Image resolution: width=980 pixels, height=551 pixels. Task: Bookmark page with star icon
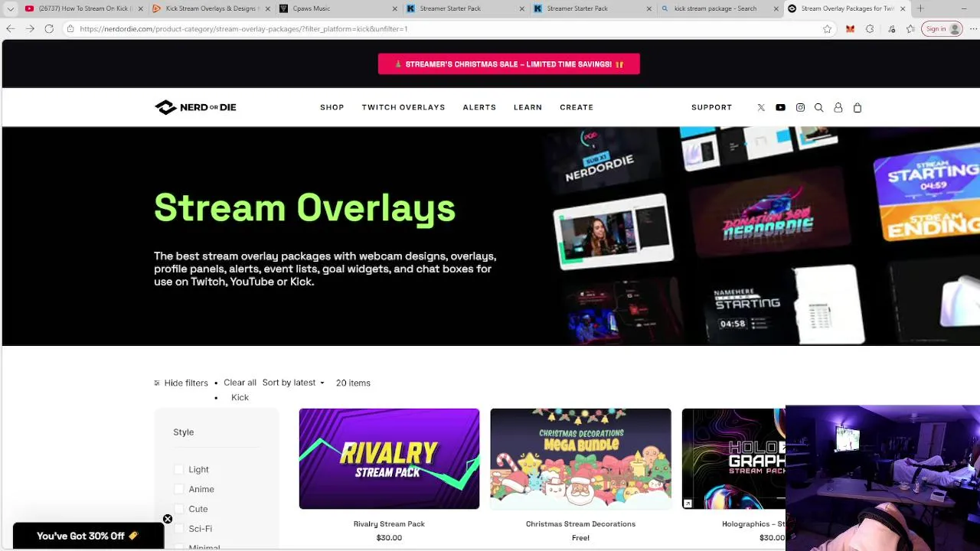tap(827, 29)
